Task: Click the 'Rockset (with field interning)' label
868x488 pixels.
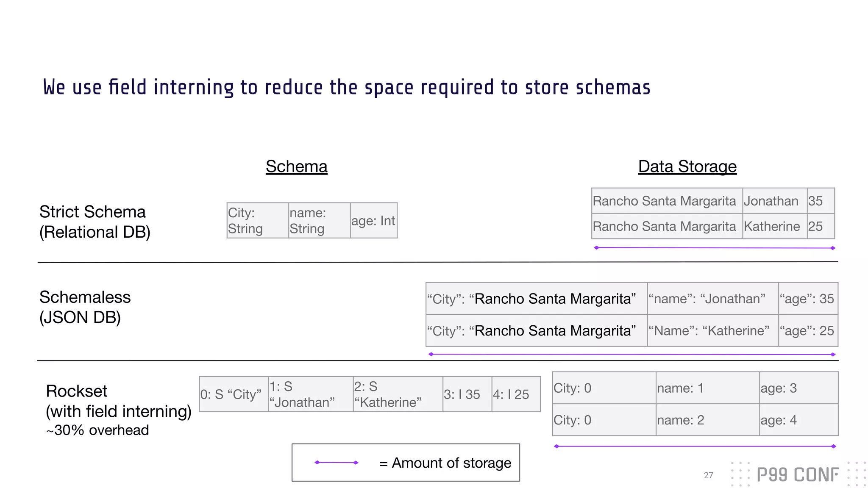Action: click(x=119, y=401)
